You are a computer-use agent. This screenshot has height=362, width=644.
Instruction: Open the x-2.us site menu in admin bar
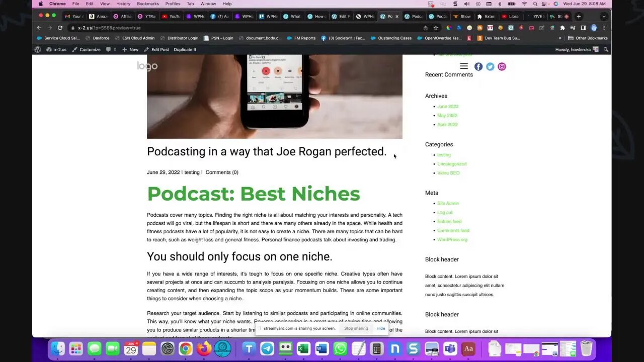[x=56, y=49]
